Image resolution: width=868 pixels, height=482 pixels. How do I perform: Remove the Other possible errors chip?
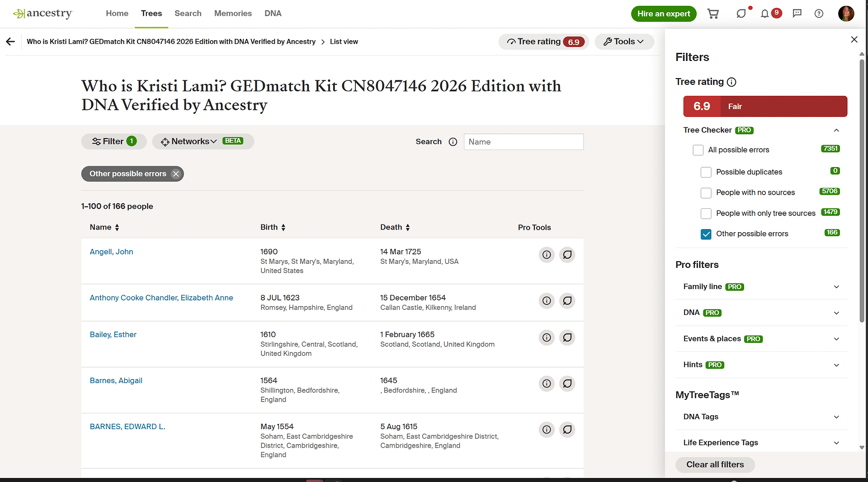[176, 174]
